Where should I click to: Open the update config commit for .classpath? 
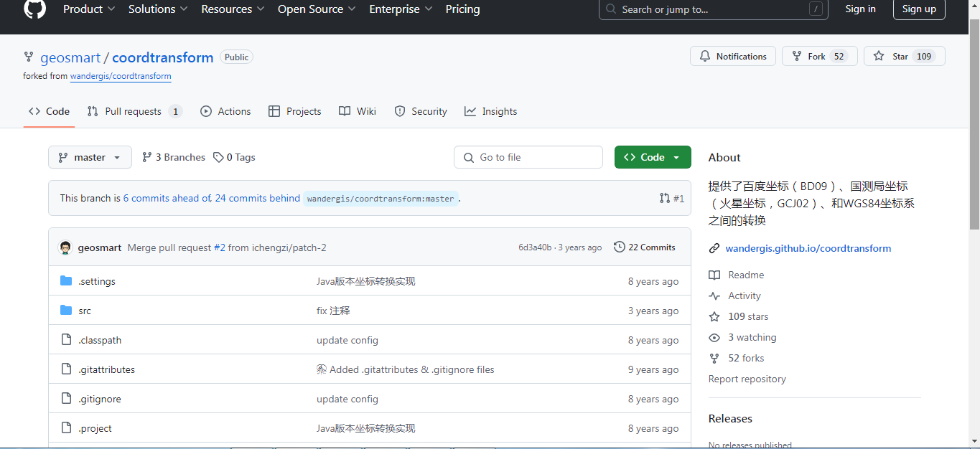coord(347,340)
